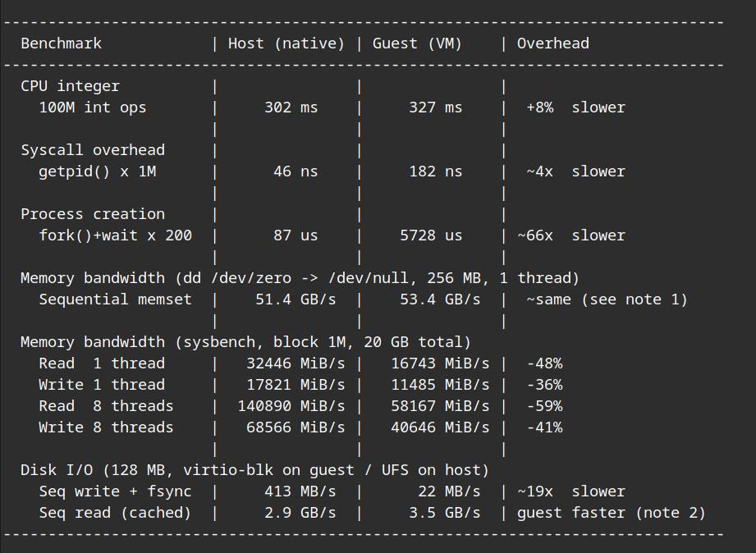Click the '302 ms' host value
This screenshot has height=553, width=756.
(291, 107)
